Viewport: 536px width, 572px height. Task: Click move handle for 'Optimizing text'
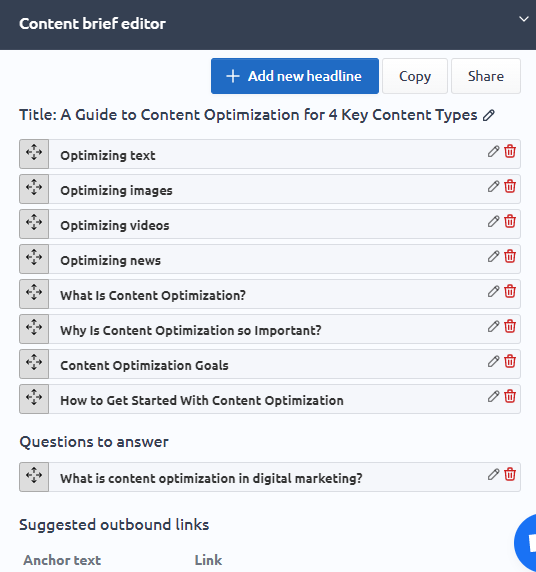pyautogui.click(x=34, y=154)
